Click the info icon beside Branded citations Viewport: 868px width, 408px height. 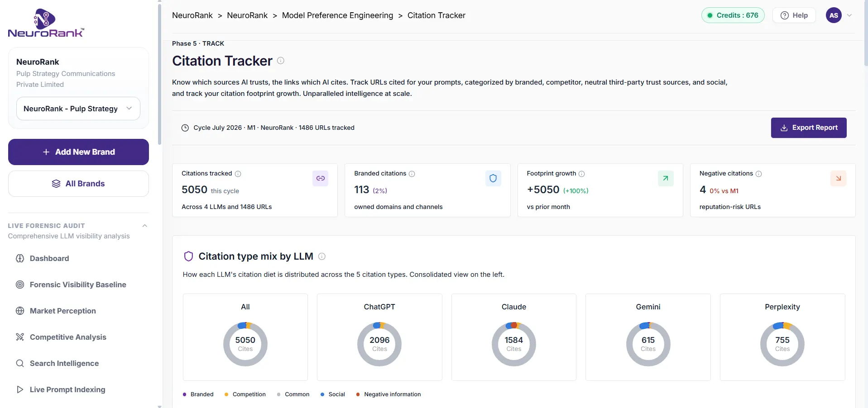(x=412, y=174)
